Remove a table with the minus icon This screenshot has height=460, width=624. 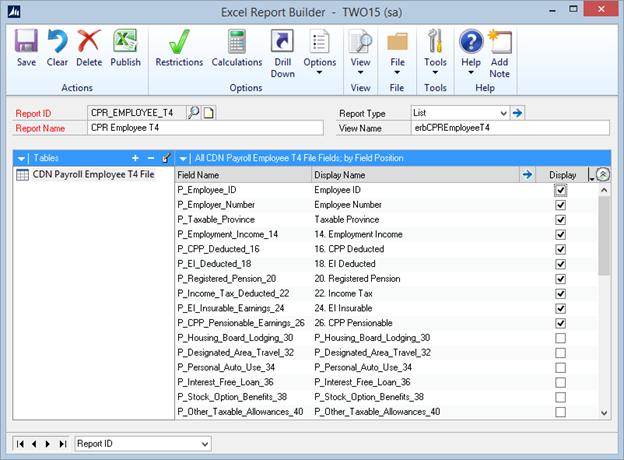click(x=151, y=158)
